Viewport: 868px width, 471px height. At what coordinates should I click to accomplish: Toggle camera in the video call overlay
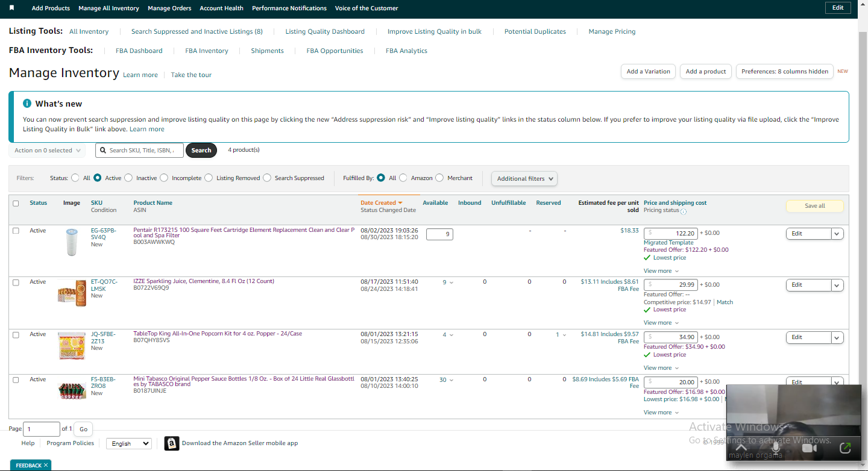[x=810, y=448]
